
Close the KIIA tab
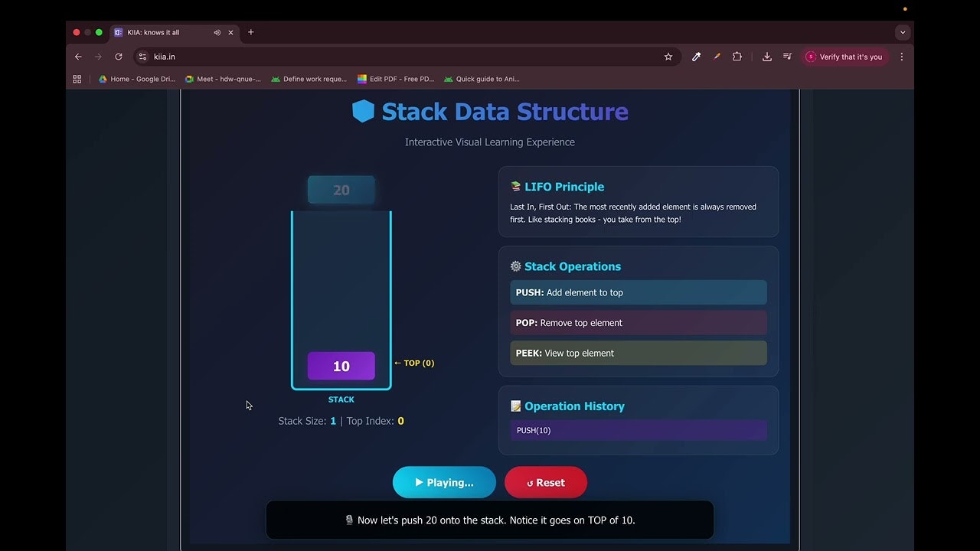230,32
